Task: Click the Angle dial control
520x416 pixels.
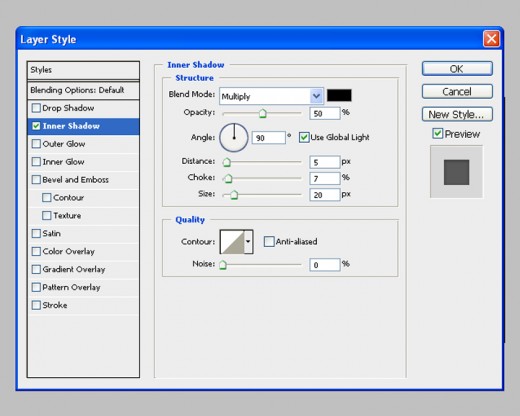Action: (x=234, y=137)
